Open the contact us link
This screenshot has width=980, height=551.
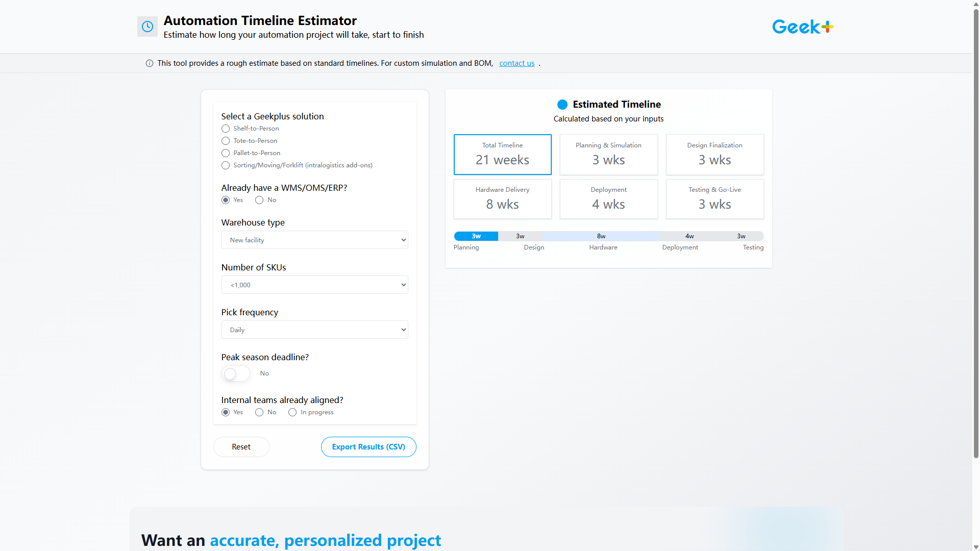pos(517,63)
